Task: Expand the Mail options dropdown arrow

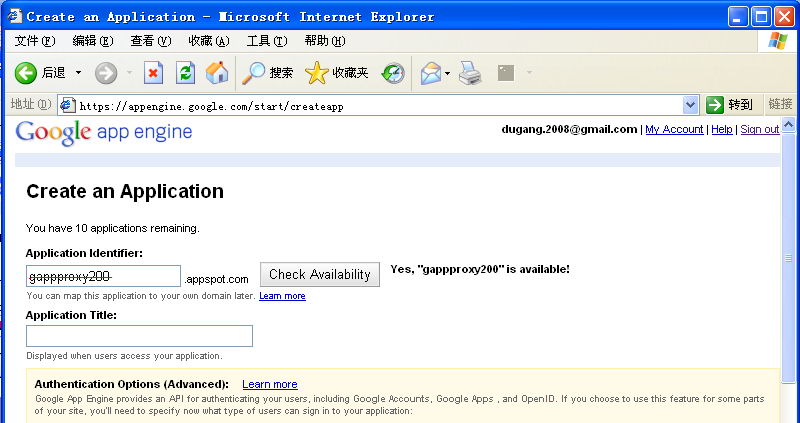Action: click(447, 73)
